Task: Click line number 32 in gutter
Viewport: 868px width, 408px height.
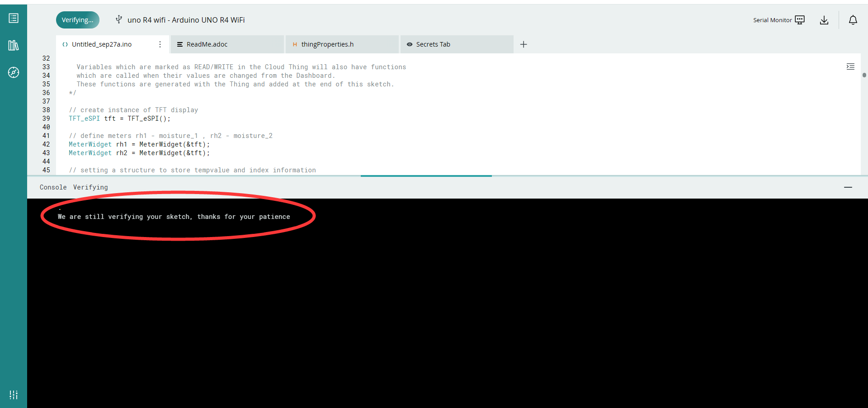Action: [46, 58]
